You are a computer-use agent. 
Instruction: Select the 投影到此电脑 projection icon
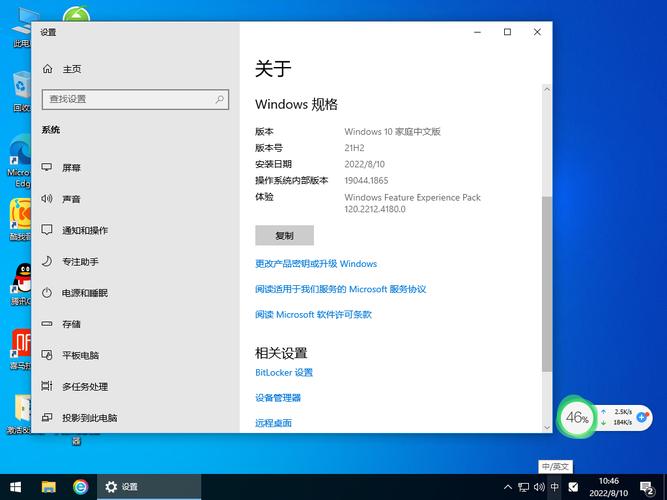(47, 417)
